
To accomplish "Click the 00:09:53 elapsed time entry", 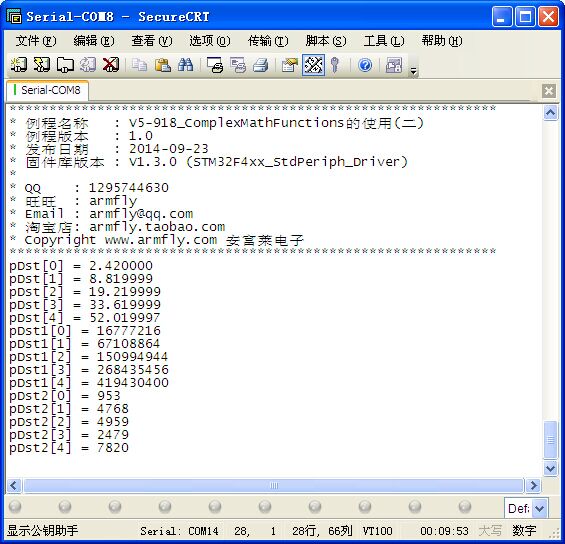I will click(444, 531).
